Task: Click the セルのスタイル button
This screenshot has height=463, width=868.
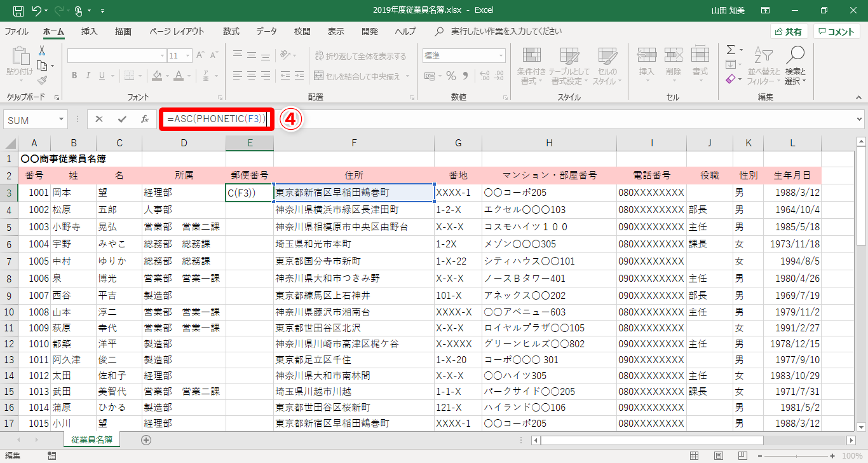Action: 608,66
